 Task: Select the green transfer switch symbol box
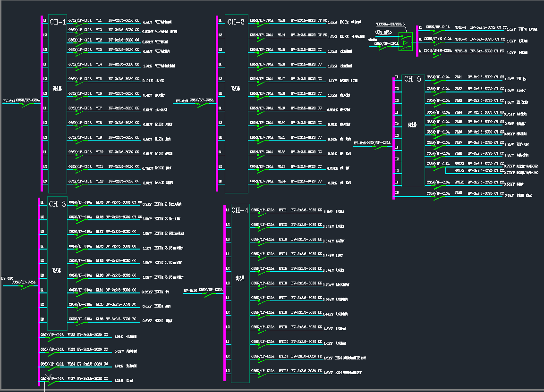(x=405, y=42)
